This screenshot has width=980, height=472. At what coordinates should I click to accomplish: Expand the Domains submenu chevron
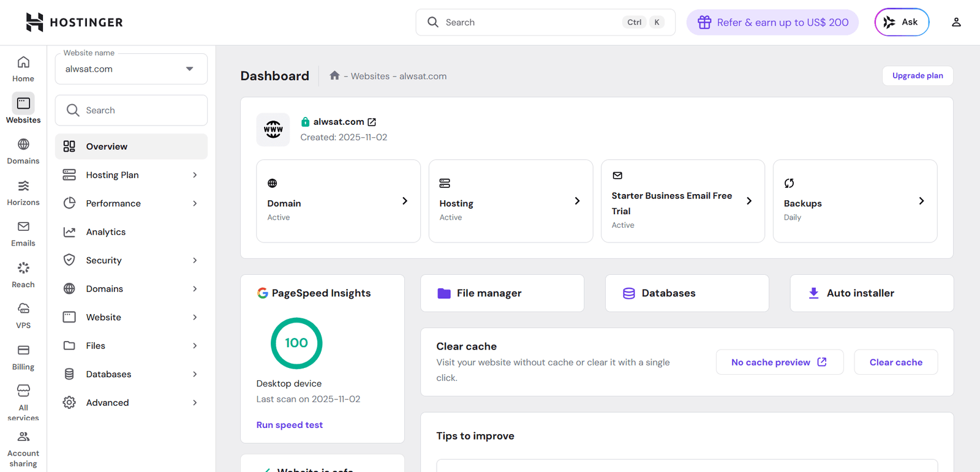click(195, 289)
